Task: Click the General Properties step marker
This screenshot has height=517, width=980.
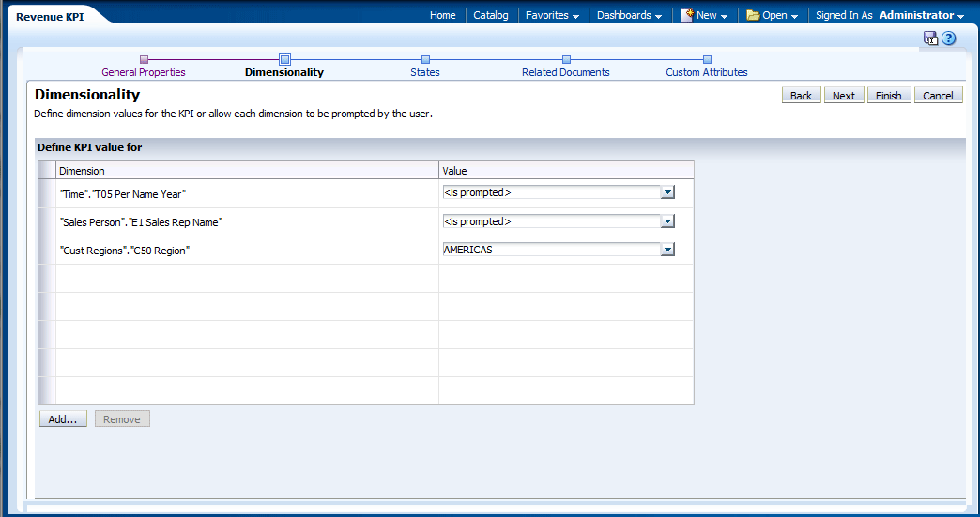Action: tap(144, 59)
